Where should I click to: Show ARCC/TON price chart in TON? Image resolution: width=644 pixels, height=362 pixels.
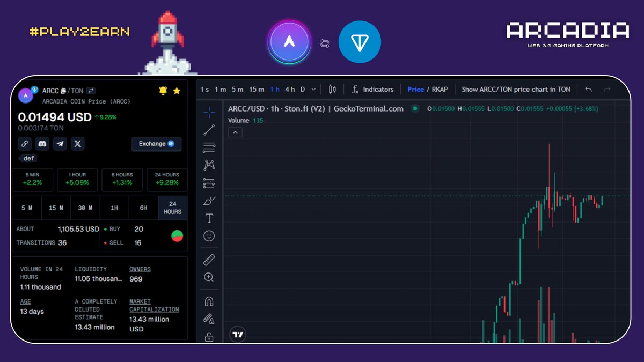[516, 90]
